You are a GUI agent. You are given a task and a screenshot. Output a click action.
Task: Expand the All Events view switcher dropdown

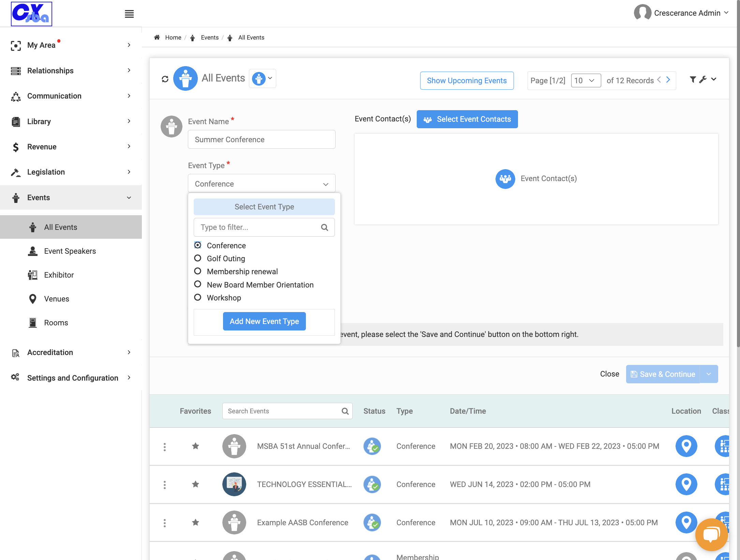(x=263, y=78)
